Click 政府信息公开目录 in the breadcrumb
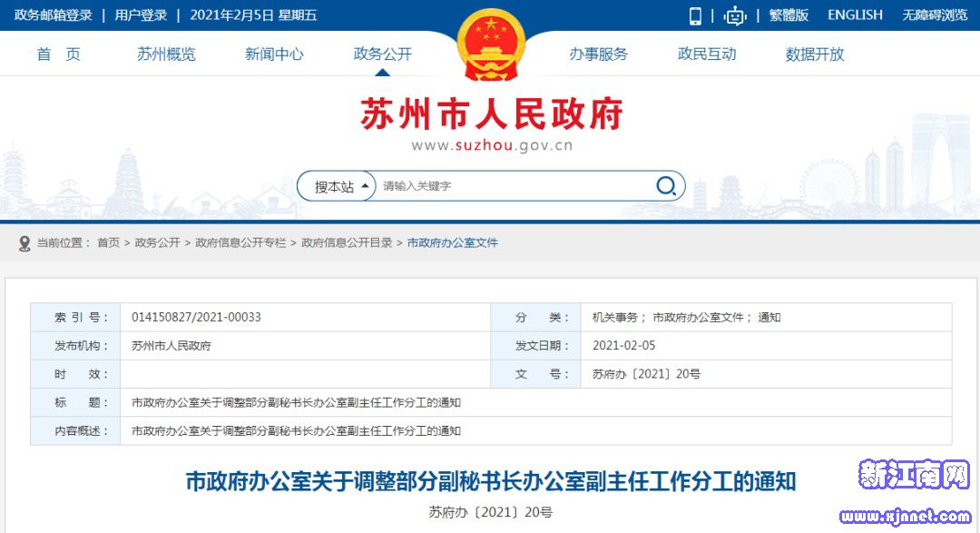Screen dimensions: 980x533 (347, 243)
